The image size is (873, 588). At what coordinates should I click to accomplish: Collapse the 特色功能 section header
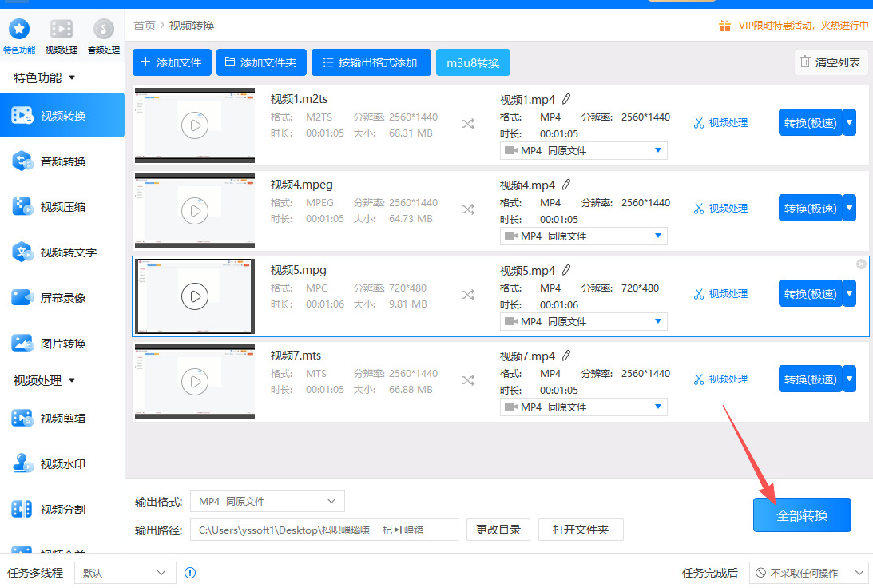[45, 78]
